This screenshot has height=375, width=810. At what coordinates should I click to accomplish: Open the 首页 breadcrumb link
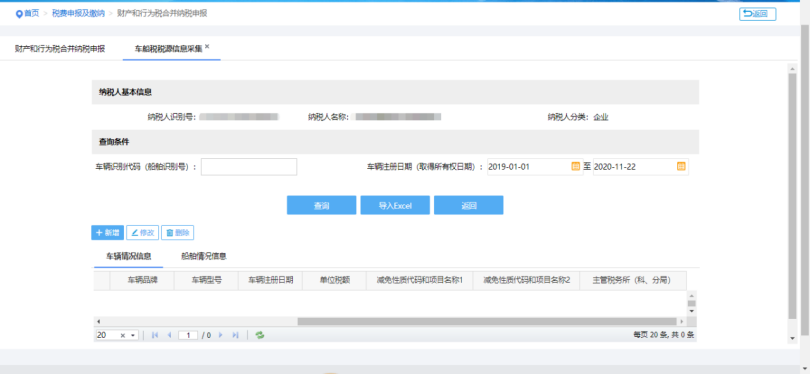point(32,14)
